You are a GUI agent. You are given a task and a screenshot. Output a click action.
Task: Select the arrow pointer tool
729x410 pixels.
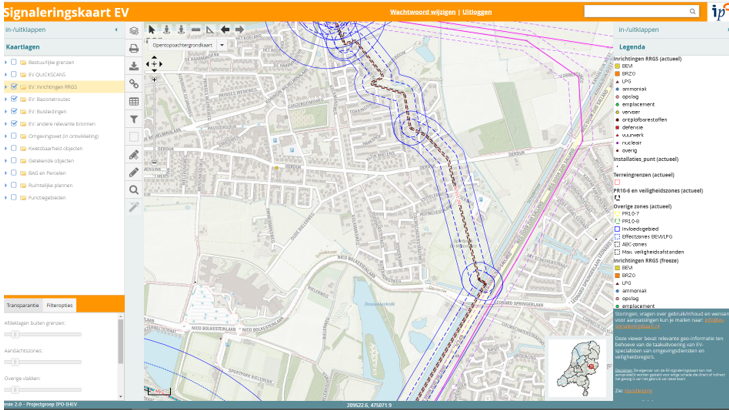(152, 30)
